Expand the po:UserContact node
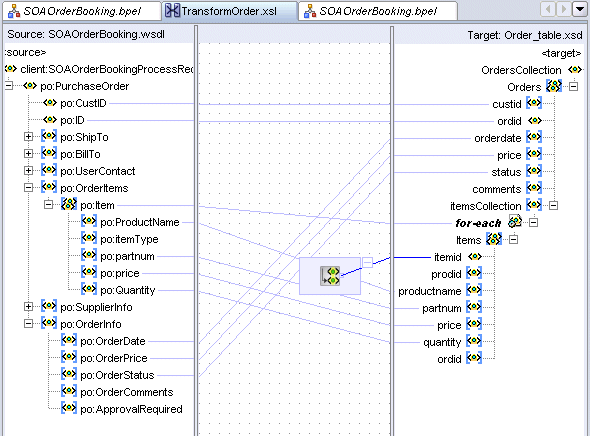The image size is (590, 436). (28, 170)
